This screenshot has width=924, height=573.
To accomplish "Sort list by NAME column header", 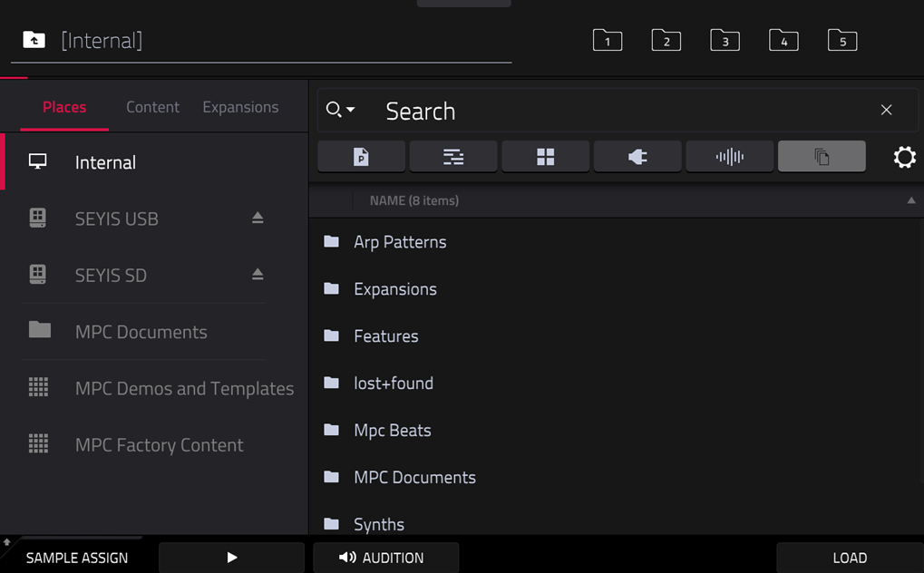I will [x=414, y=200].
